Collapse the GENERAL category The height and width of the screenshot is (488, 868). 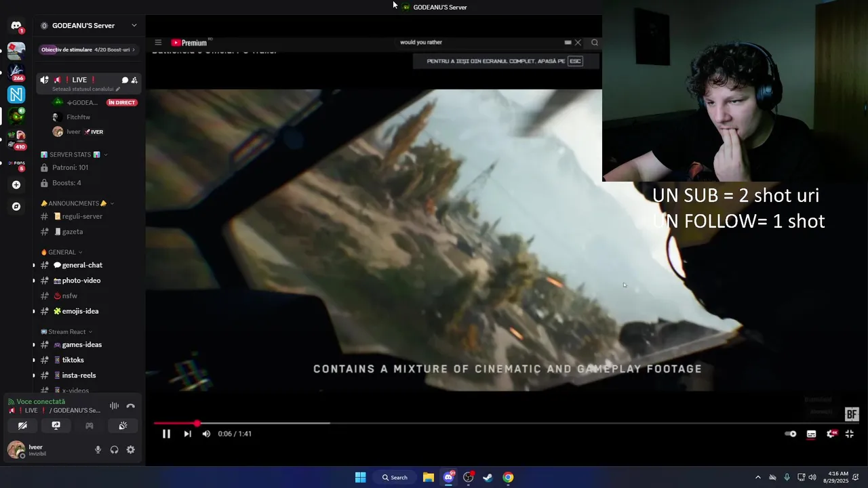coord(62,252)
